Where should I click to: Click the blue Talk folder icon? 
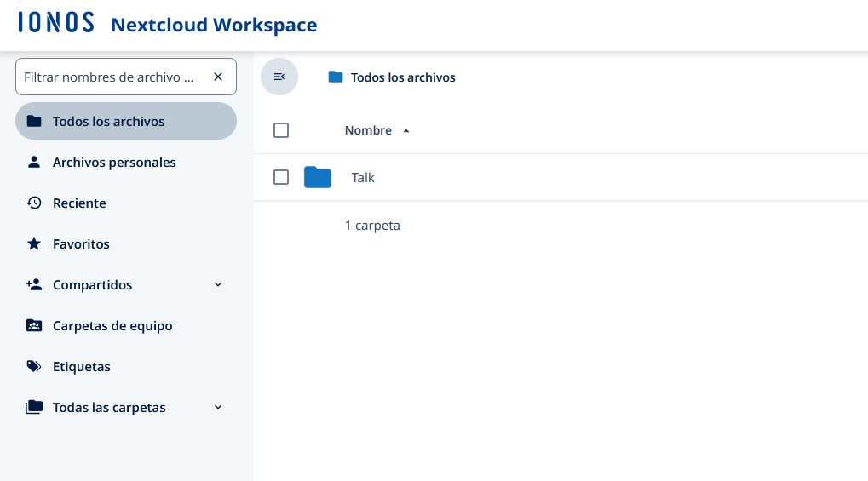318,177
